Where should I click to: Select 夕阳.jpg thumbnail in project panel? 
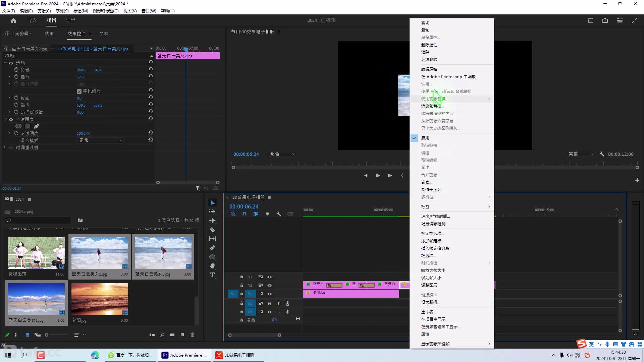pyautogui.click(x=100, y=299)
